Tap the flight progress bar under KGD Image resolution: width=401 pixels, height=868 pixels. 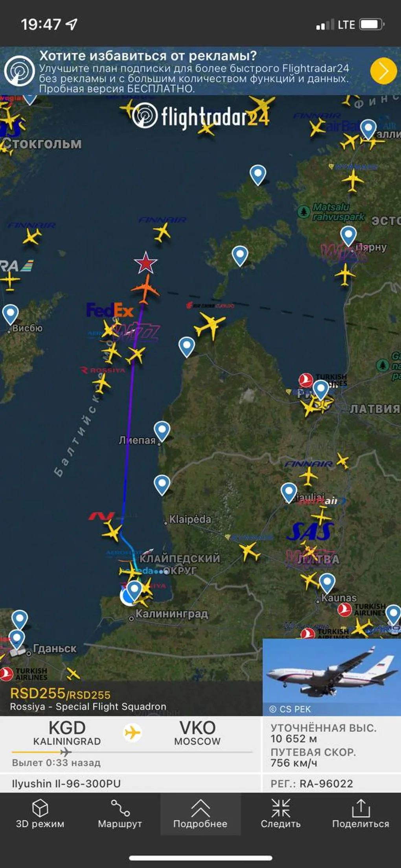coord(132,752)
